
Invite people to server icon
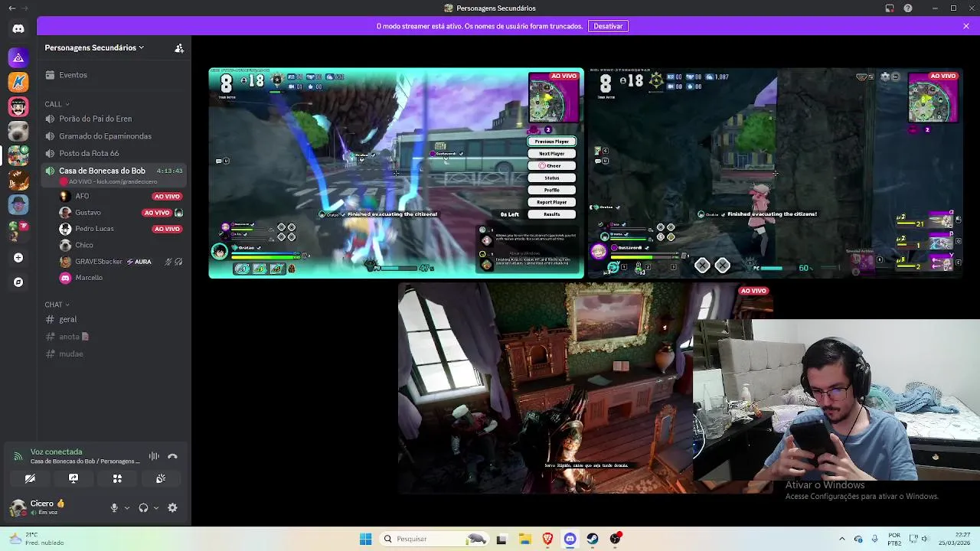(x=179, y=47)
